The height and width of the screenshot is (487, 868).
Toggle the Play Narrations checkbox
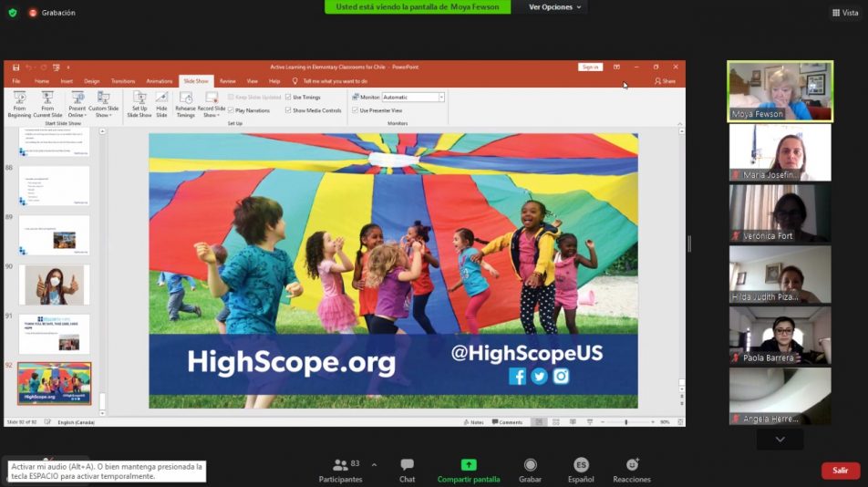231,110
